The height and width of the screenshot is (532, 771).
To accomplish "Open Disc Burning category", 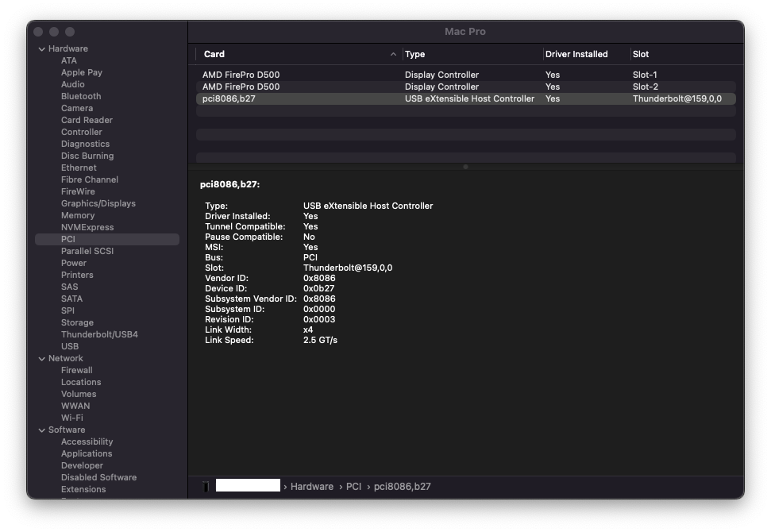I will [87, 156].
